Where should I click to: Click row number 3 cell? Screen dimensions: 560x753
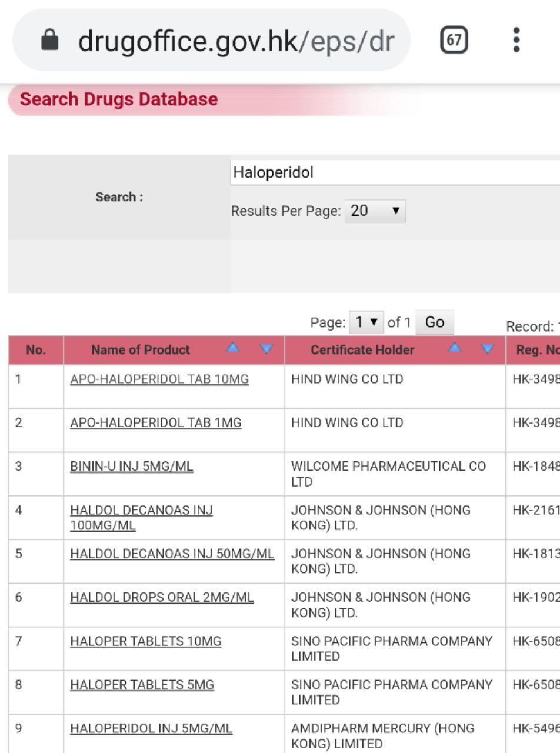(36, 474)
